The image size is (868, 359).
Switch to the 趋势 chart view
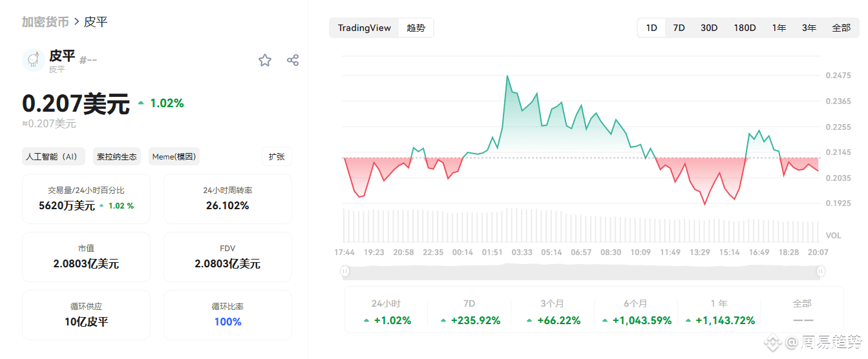tap(416, 28)
